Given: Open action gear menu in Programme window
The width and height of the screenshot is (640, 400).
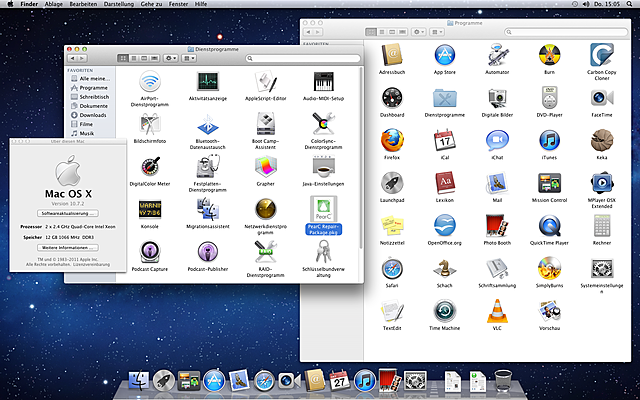Looking at the screenshot, I should coord(419,32).
